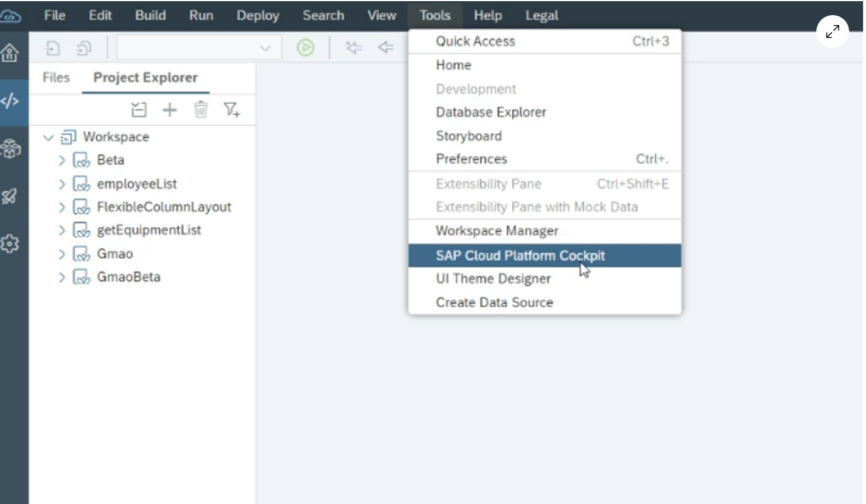The image size is (866, 504).
Task: Click the expand fullscreen arrows button
Action: point(832,32)
